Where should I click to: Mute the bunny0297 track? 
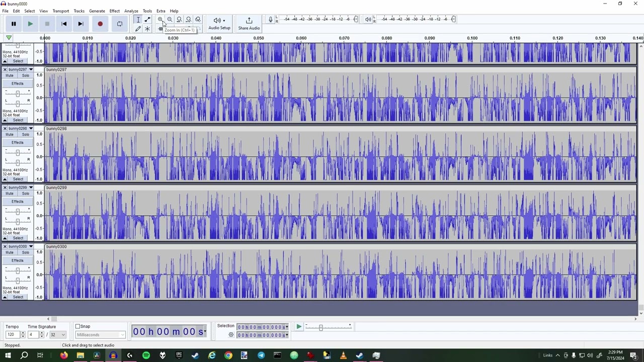[x=10, y=75]
